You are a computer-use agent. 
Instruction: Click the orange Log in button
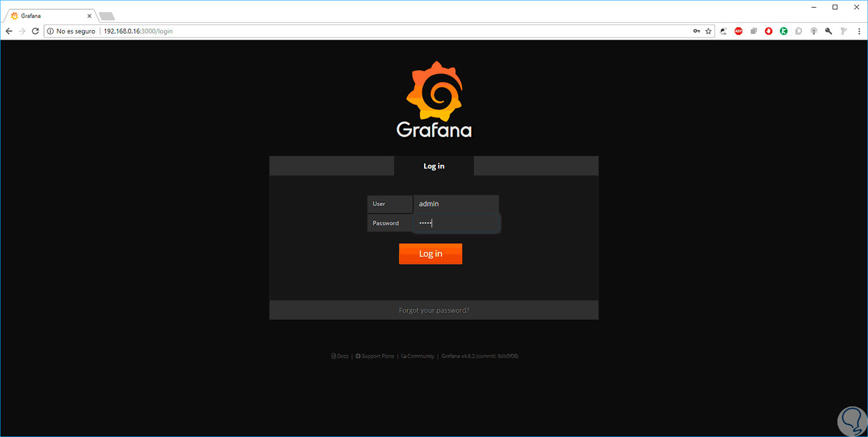coord(431,254)
